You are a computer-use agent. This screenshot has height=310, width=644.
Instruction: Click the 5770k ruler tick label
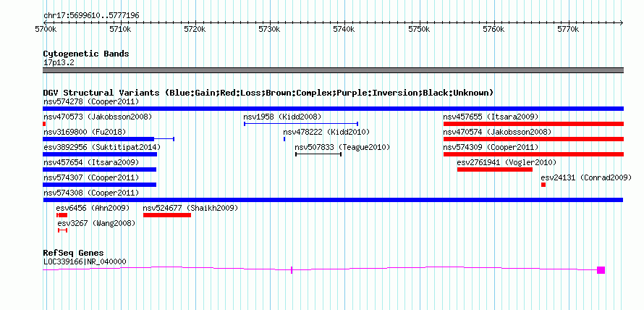pos(569,30)
